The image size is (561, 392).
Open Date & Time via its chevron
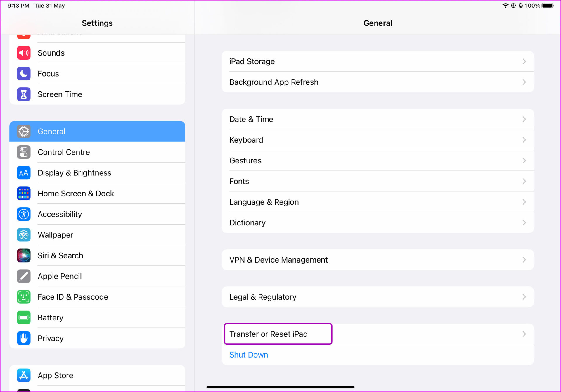click(524, 119)
